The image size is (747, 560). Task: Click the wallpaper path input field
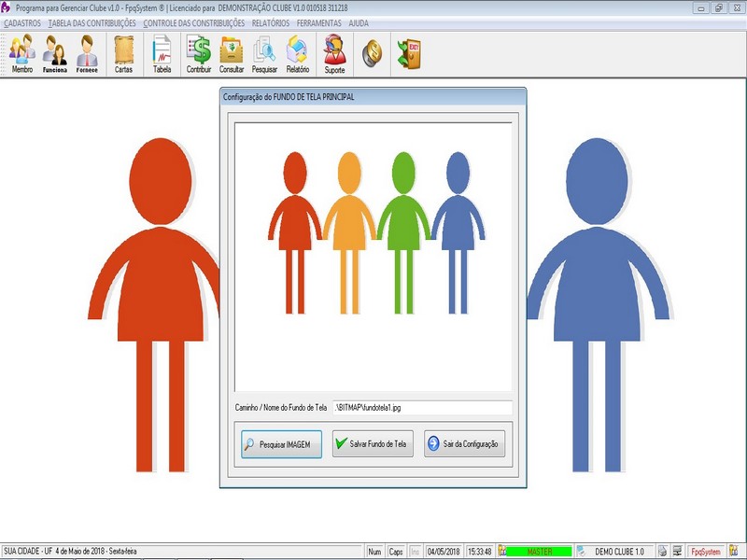tap(423, 408)
